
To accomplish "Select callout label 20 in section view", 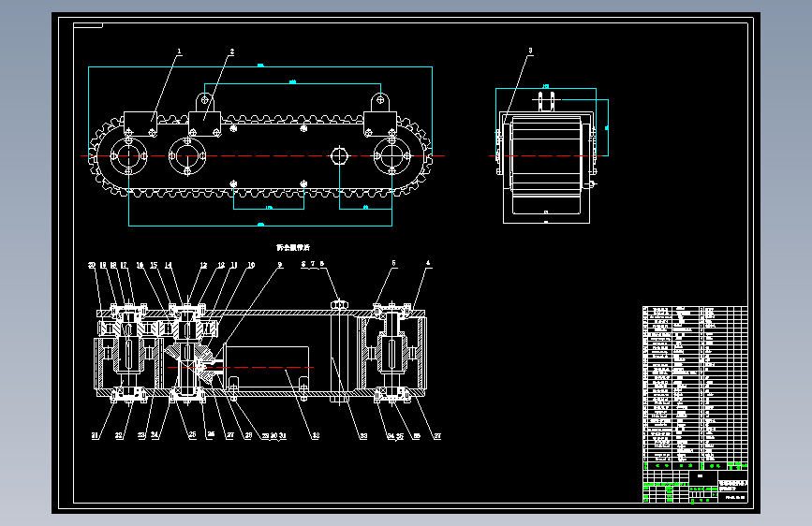I will [92, 266].
